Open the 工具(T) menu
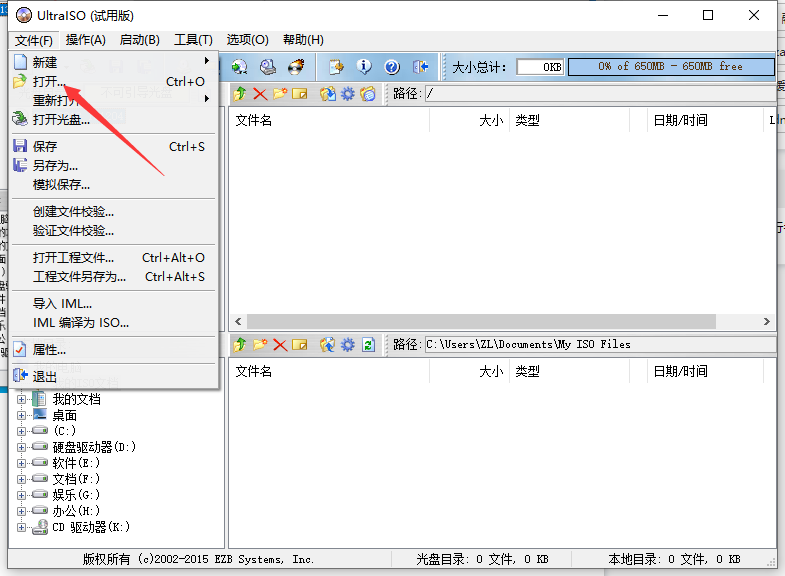 click(x=193, y=40)
